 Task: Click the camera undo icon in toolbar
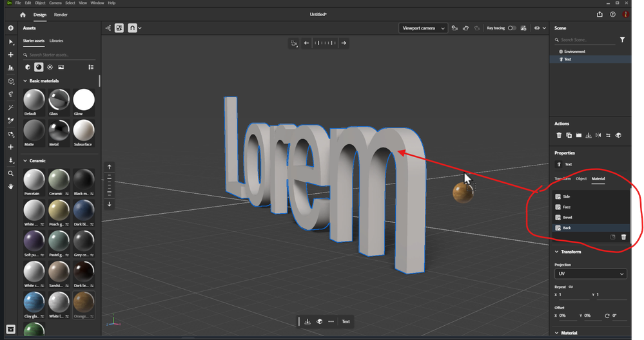(465, 28)
